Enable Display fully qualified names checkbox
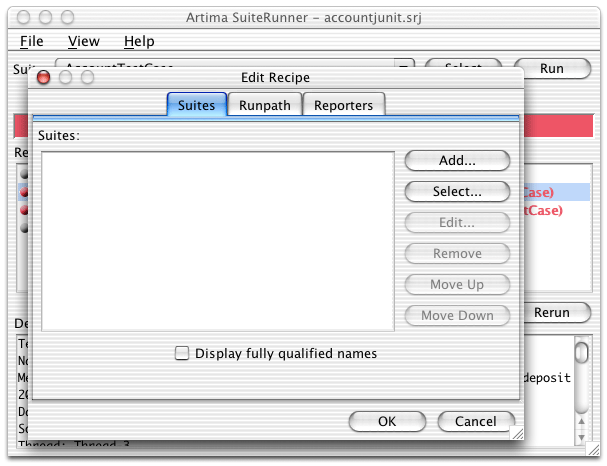This screenshot has height=466, width=607. tap(182, 353)
